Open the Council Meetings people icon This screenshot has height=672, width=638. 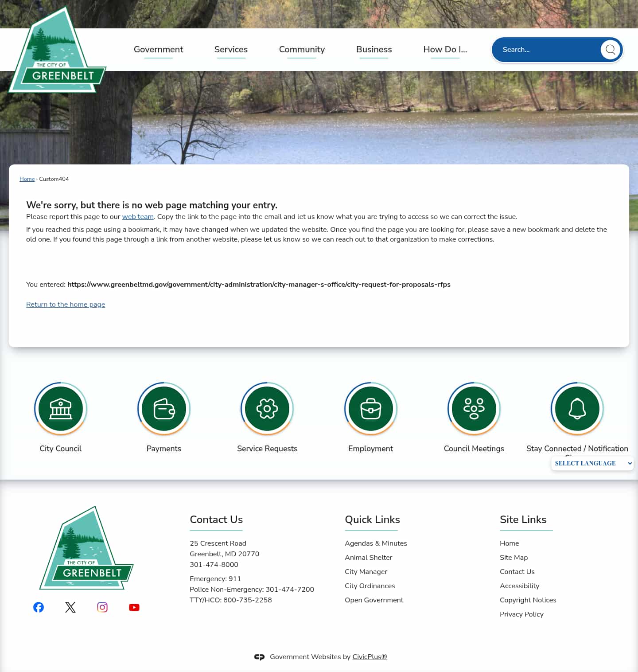[474, 409]
